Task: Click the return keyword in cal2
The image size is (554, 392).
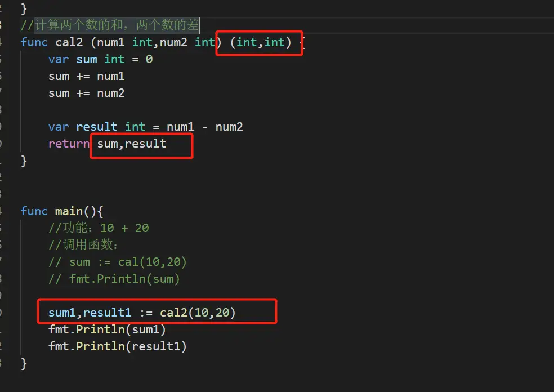Action: click(69, 144)
